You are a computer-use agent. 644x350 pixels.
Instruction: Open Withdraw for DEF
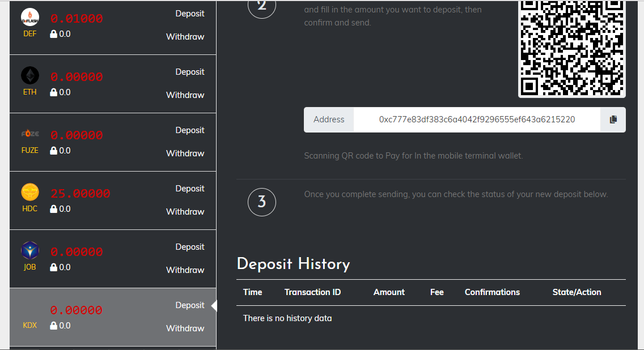pos(185,36)
